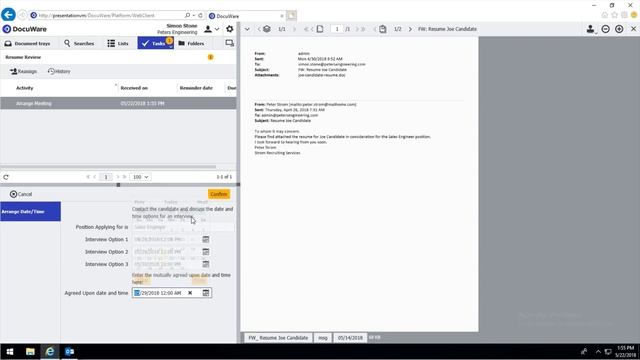Click the viewer window icon beside Folders

229,43
